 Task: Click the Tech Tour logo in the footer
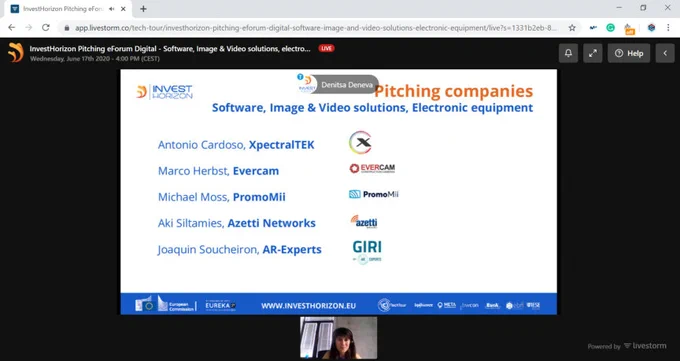coord(392,305)
